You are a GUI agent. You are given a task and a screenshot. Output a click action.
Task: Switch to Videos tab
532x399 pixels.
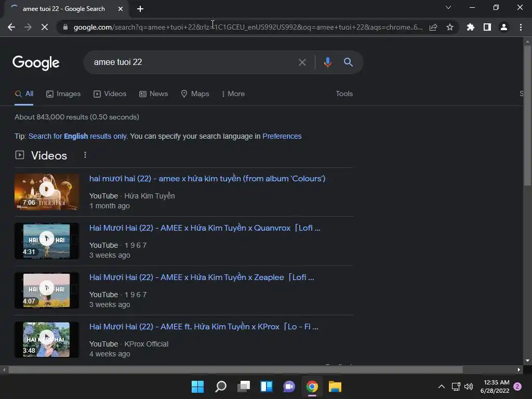(110, 94)
